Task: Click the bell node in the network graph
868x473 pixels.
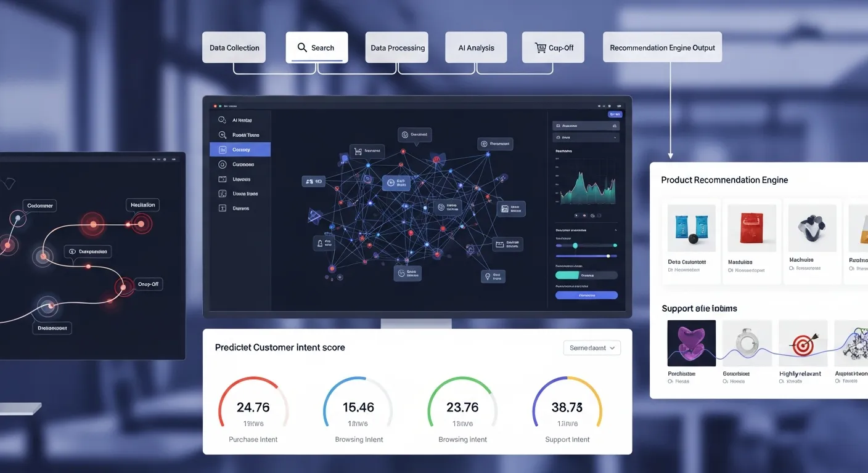Action: (x=320, y=243)
